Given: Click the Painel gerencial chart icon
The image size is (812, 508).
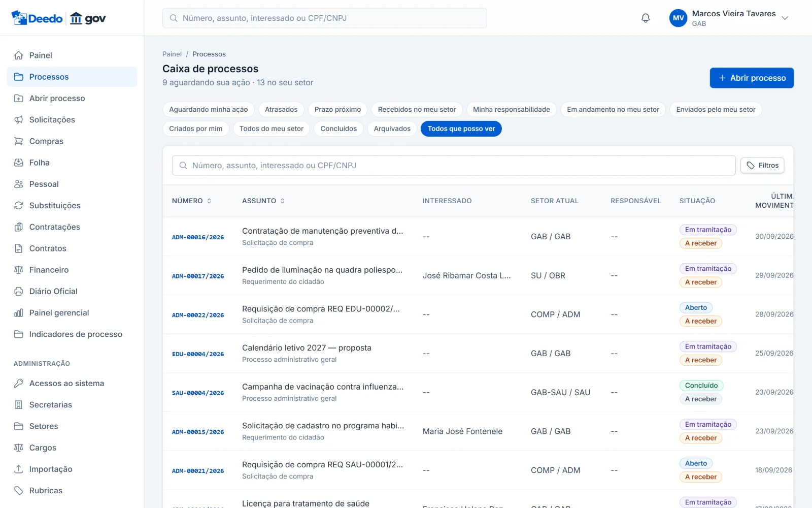Looking at the screenshot, I should tap(19, 313).
